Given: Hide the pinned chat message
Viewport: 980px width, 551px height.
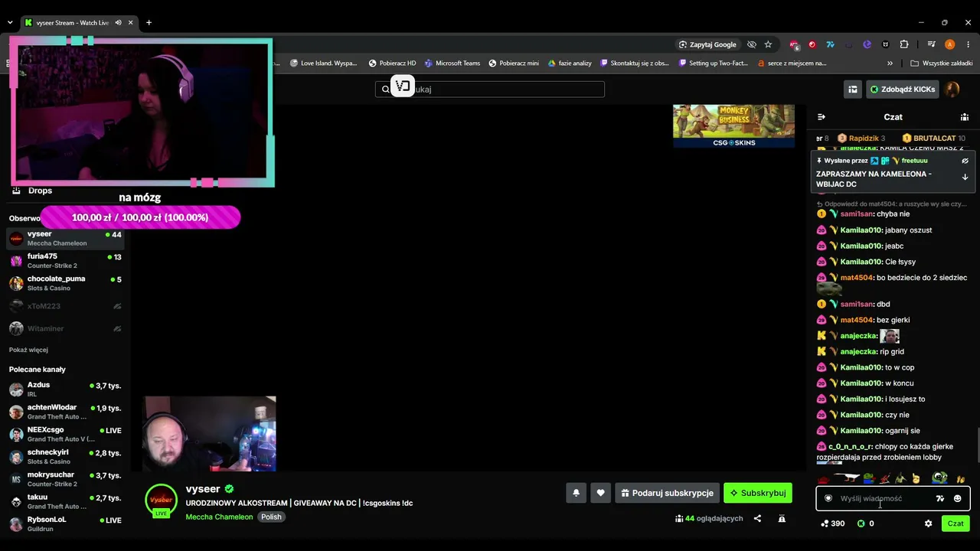Looking at the screenshot, I should click(965, 161).
